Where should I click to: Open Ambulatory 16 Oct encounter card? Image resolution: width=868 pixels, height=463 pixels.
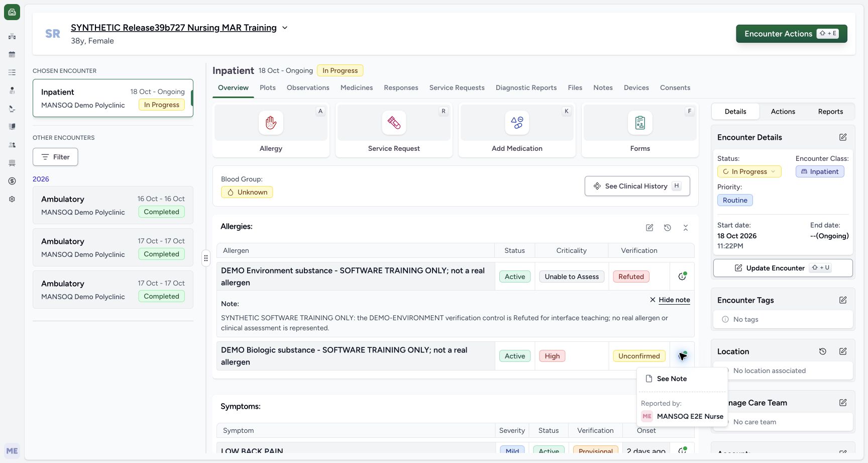113,205
